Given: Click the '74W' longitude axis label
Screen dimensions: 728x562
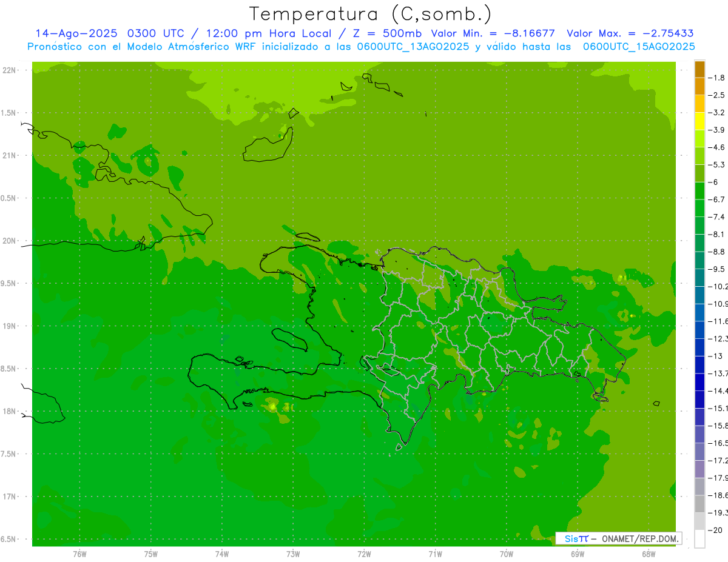Looking at the screenshot, I should (222, 554).
